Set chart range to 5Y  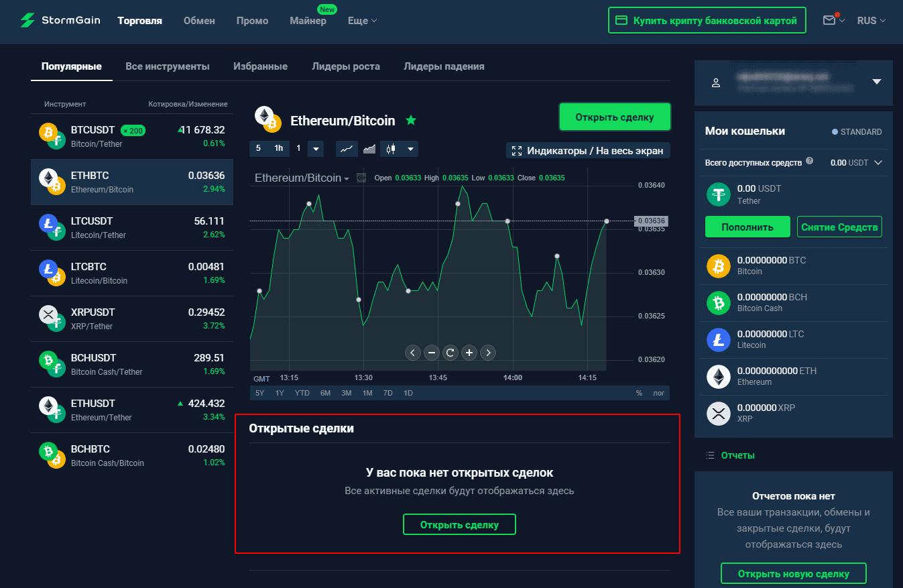click(259, 393)
